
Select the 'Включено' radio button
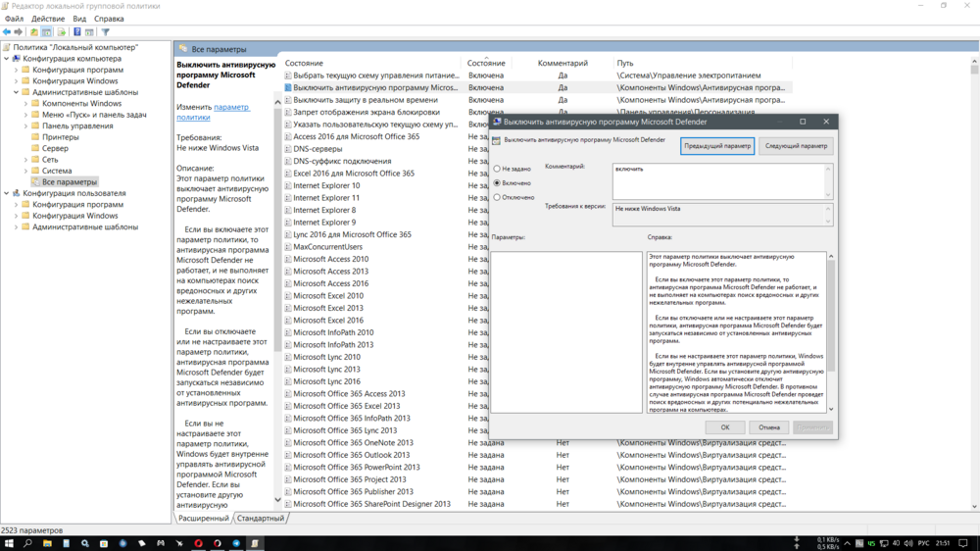(x=497, y=183)
